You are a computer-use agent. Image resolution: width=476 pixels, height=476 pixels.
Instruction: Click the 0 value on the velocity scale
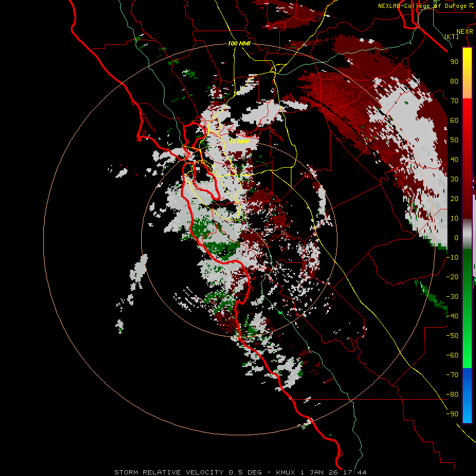pyautogui.click(x=456, y=237)
